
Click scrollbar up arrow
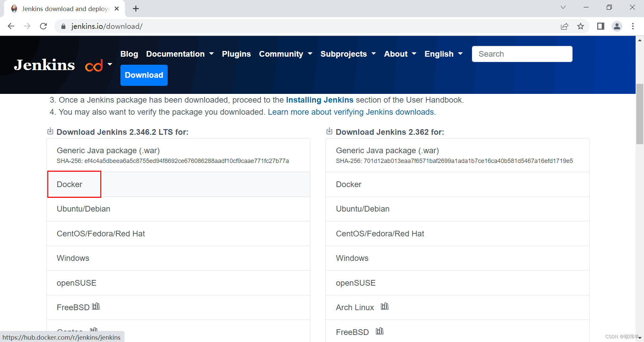640,40
